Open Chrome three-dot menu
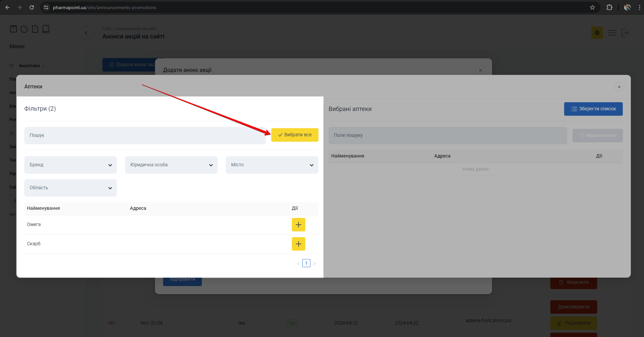This screenshot has width=644, height=337. pos(639,7)
